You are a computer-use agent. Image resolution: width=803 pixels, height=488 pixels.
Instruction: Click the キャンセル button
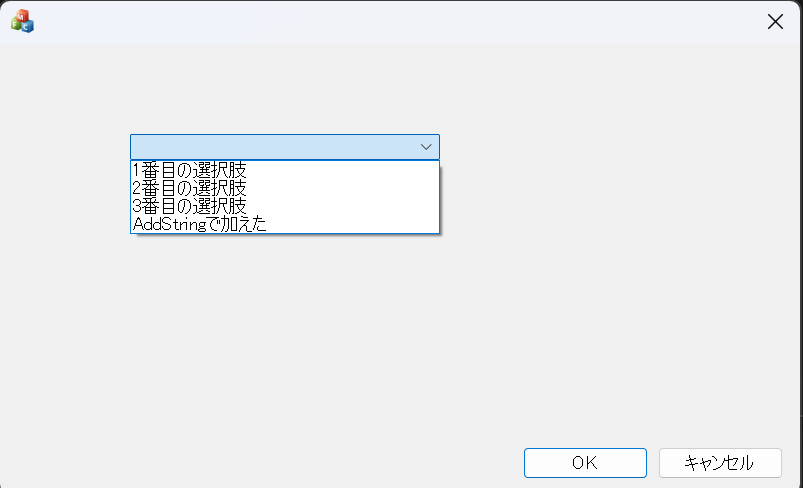[x=720, y=462]
